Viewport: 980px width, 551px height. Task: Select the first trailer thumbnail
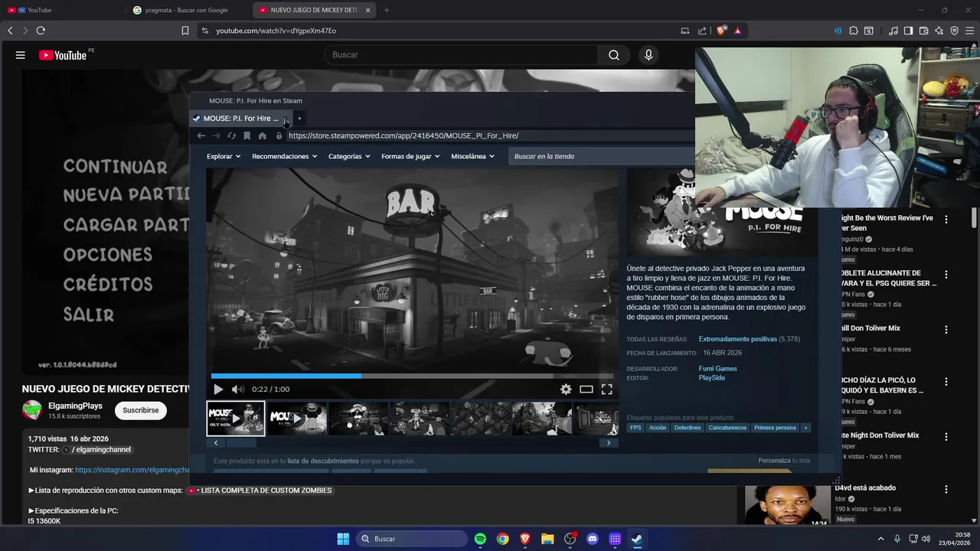point(236,419)
